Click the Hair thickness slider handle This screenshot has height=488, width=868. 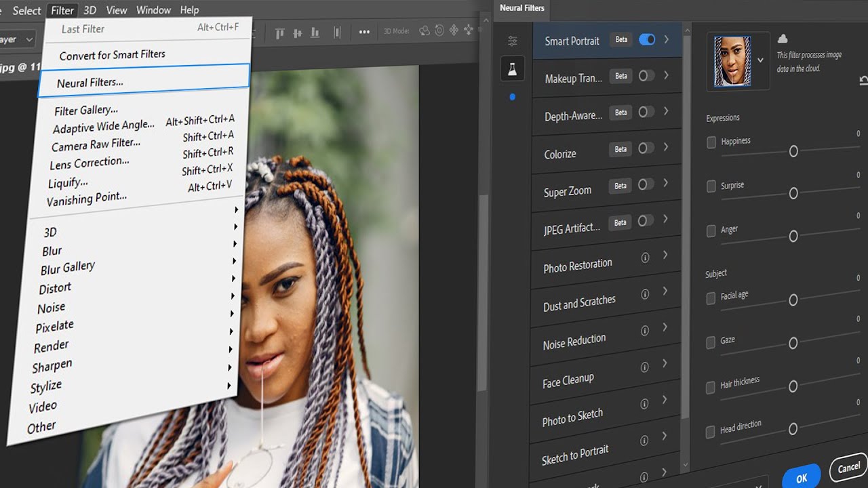pos(793,386)
